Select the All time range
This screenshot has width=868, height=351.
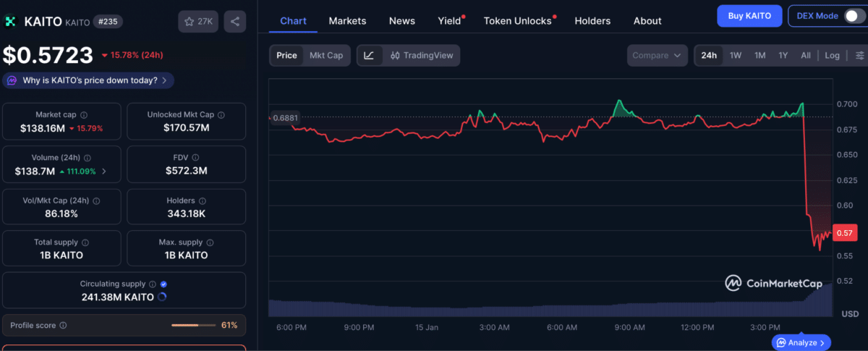pos(806,55)
